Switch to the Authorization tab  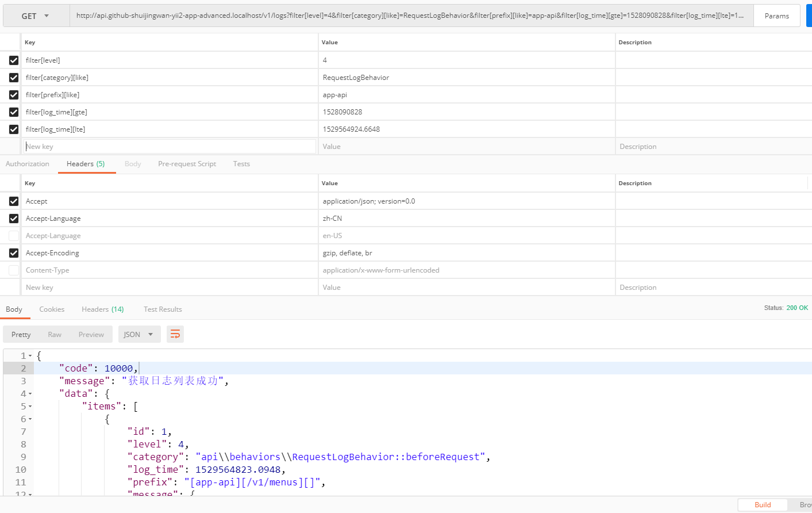tap(28, 164)
